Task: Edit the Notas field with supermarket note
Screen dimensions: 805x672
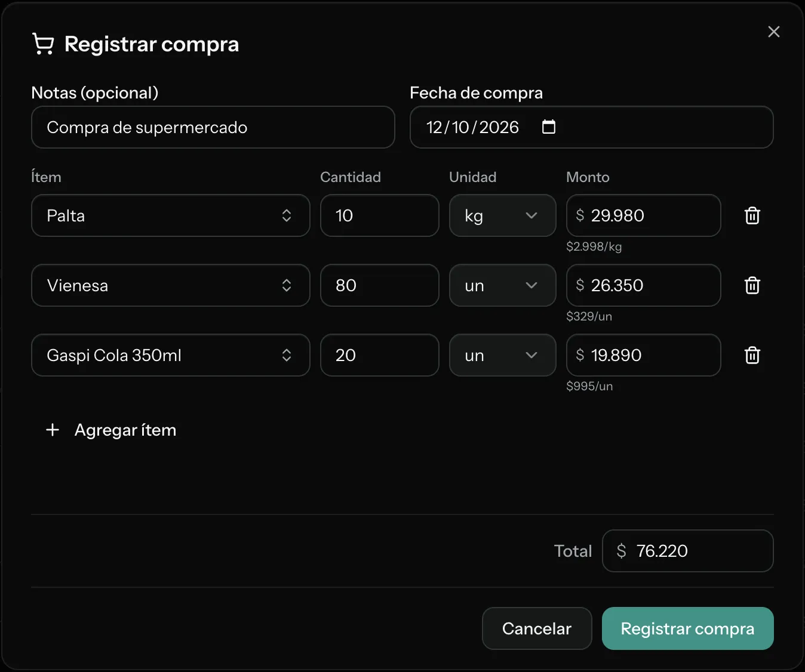Action: coord(213,127)
